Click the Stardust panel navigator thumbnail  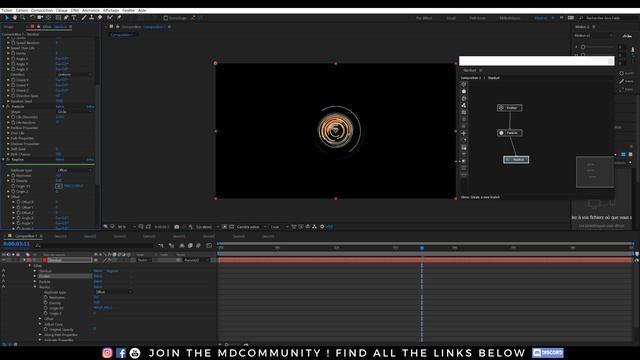[595, 172]
